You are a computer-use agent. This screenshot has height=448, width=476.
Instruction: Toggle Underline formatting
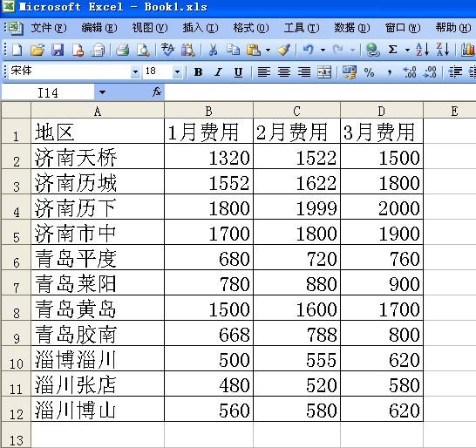point(238,72)
